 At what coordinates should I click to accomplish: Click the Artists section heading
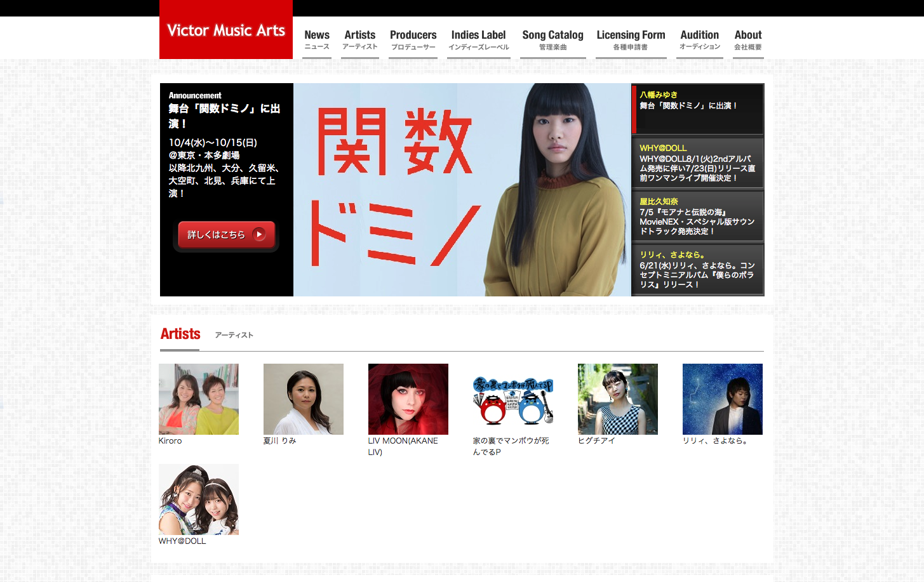point(180,334)
